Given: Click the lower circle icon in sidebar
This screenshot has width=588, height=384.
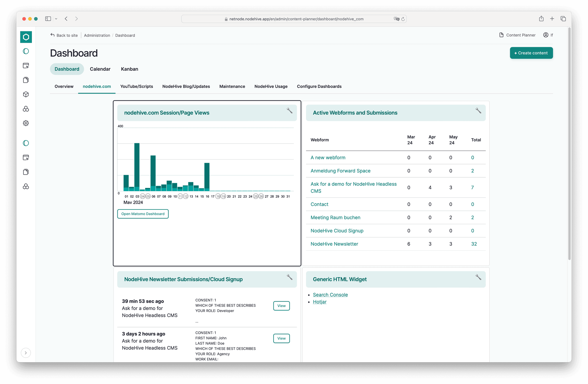Looking at the screenshot, I should point(26,143).
